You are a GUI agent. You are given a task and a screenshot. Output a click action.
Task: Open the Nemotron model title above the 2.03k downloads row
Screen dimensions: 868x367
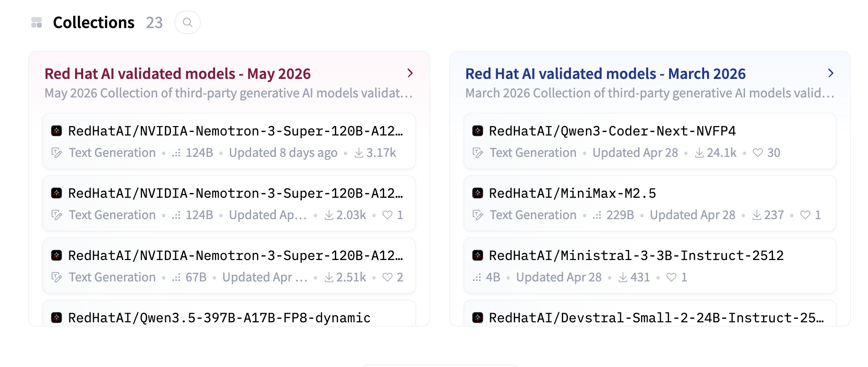pos(236,193)
